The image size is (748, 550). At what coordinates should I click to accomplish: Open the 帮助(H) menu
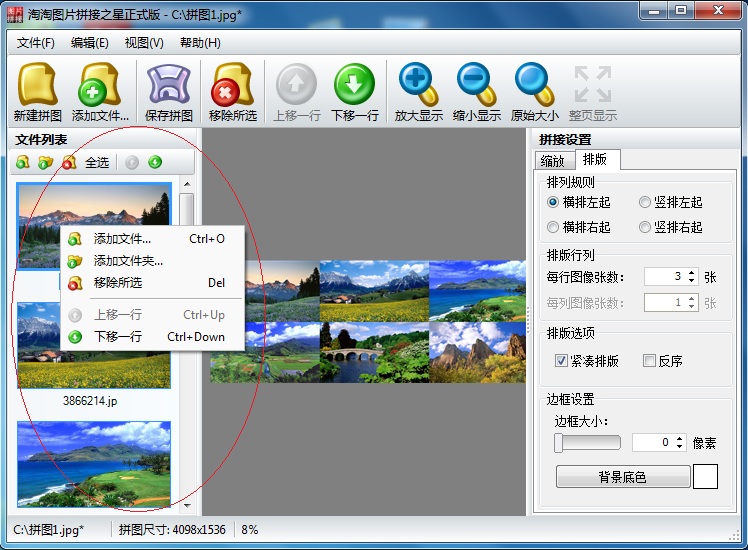pyautogui.click(x=200, y=43)
